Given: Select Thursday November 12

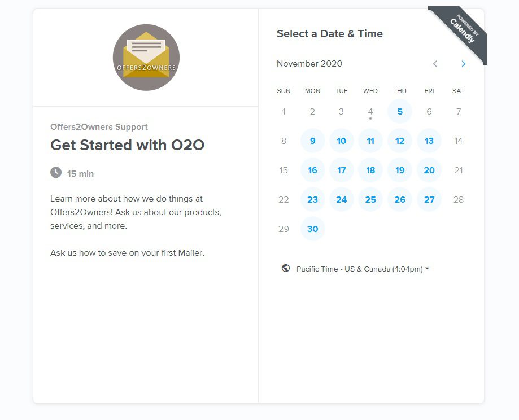Looking at the screenshot, I should pyautogui.click(x=400, y=141).
